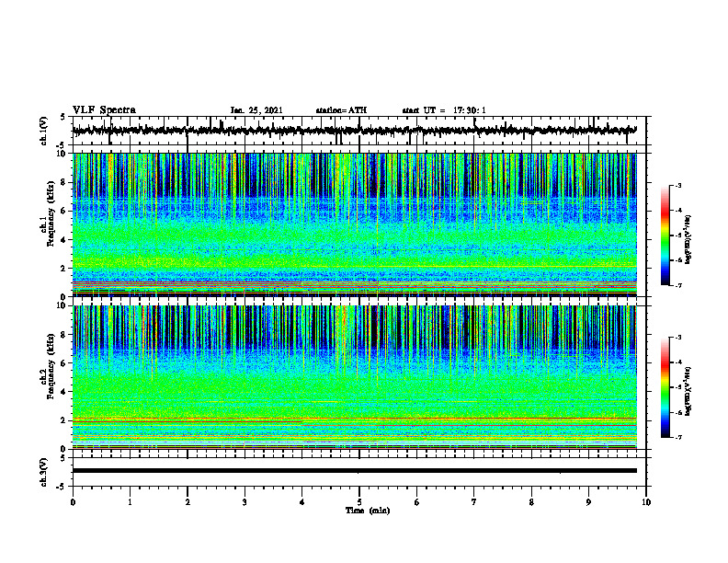Click the time axis tick label "2"
Image resolution: width=728 pixels, height=563 pixels.
(188, 502)
